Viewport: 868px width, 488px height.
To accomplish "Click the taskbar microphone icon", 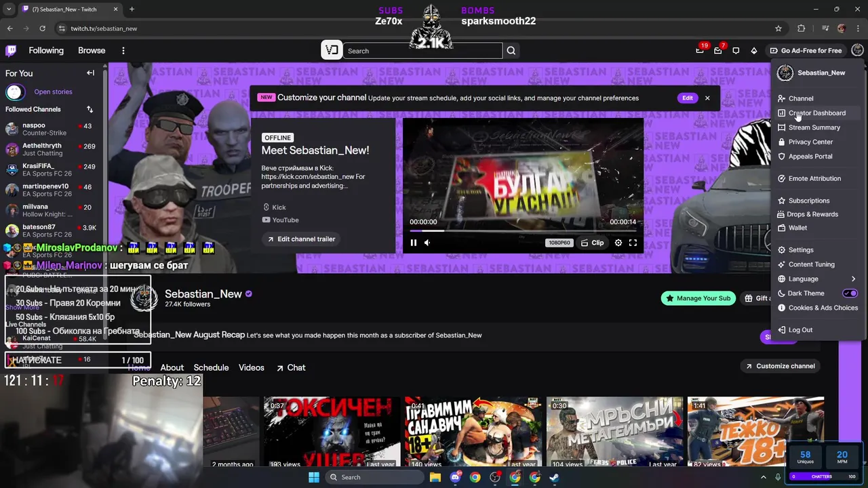I will 778,477.
